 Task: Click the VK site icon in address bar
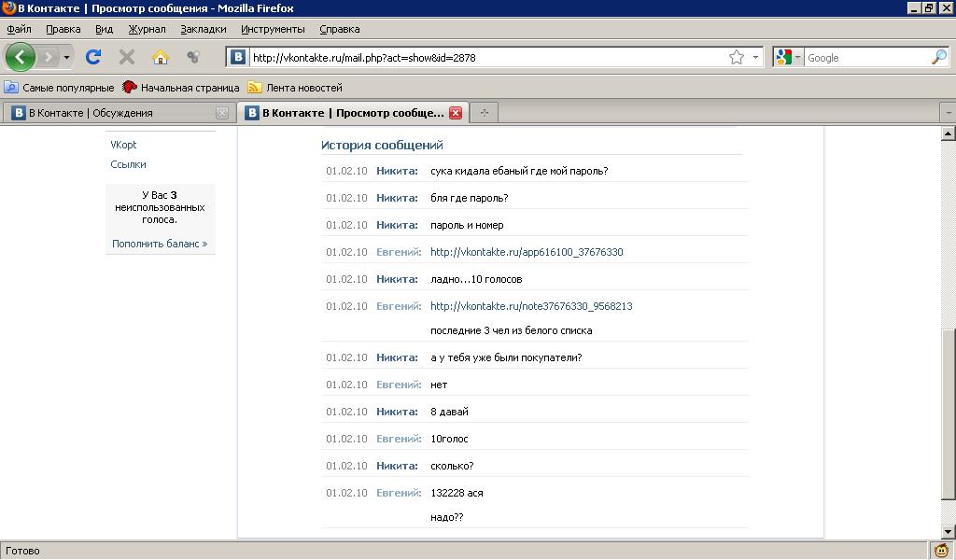(x=238, y=57)
